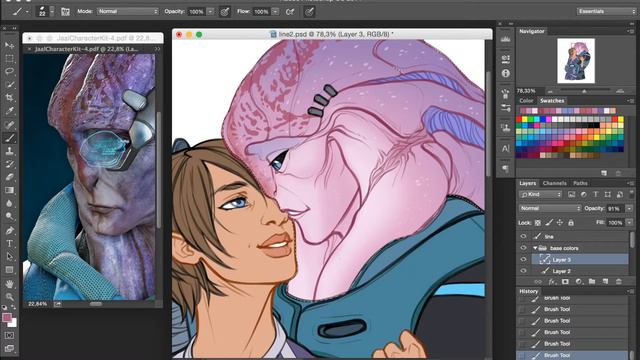Image resolution: width=640 pixels, height=360 pixels.
Task: Select the Crop tool
Action: [9, 98]
